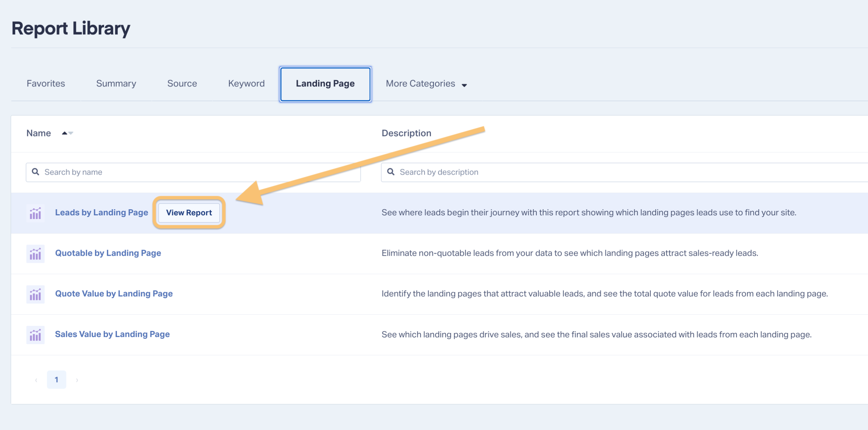Viewport: 868px width, 430px height.
Task: Focus the Search by name field
Action: (x=193, y=172)
